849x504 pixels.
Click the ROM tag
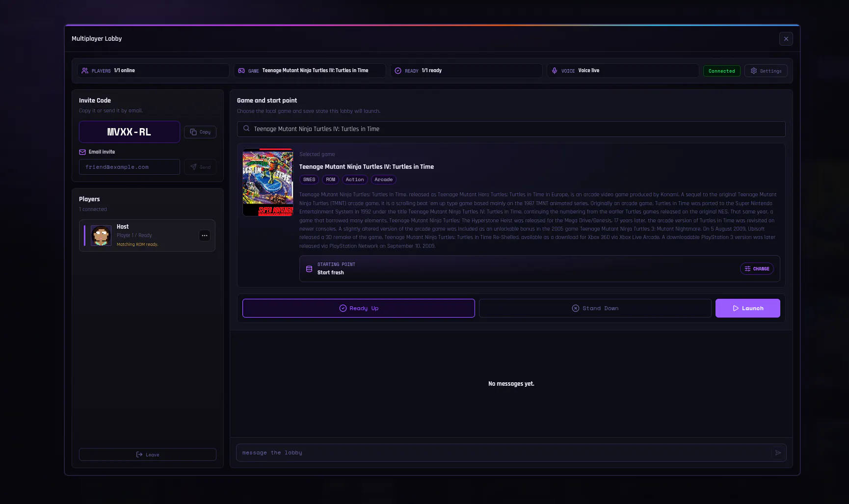coord(331,180)
